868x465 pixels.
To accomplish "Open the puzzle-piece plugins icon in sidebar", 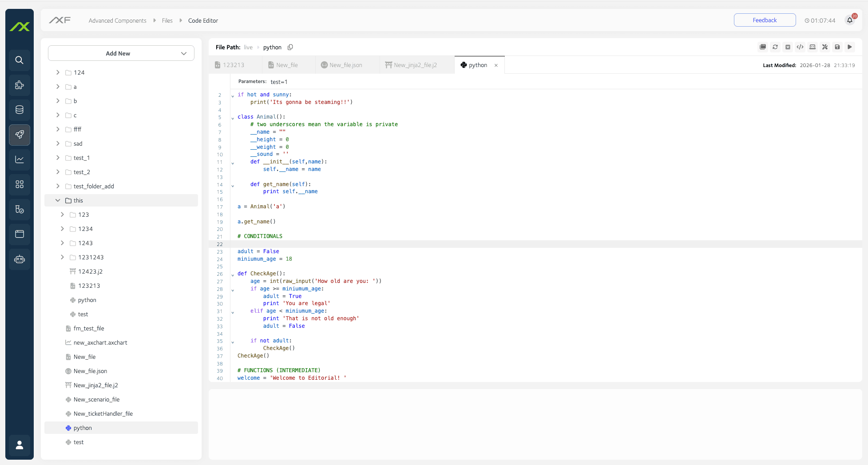I will point(20,85).
